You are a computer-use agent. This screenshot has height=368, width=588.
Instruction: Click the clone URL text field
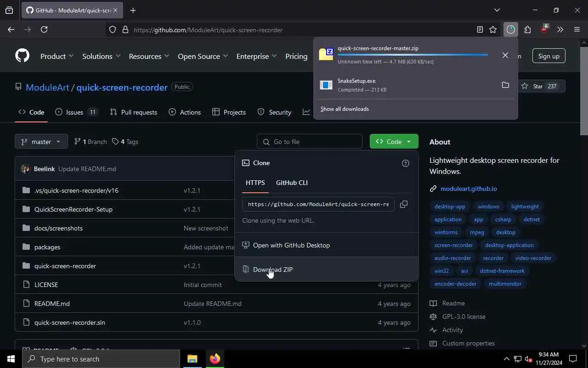point(318,204)
